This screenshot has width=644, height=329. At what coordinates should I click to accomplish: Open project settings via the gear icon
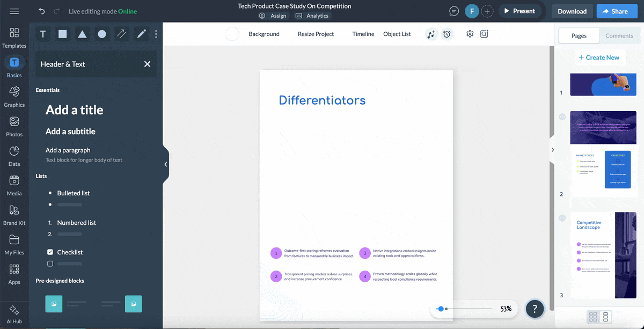point(470,34)
